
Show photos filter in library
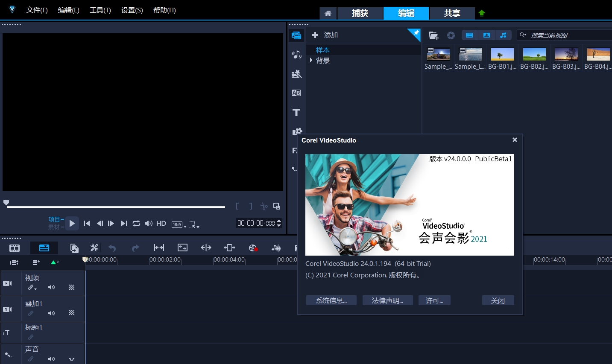point(486,35)
